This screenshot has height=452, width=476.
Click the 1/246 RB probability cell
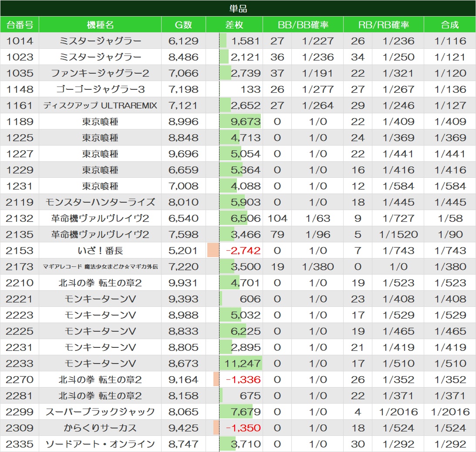pos(398,105)
